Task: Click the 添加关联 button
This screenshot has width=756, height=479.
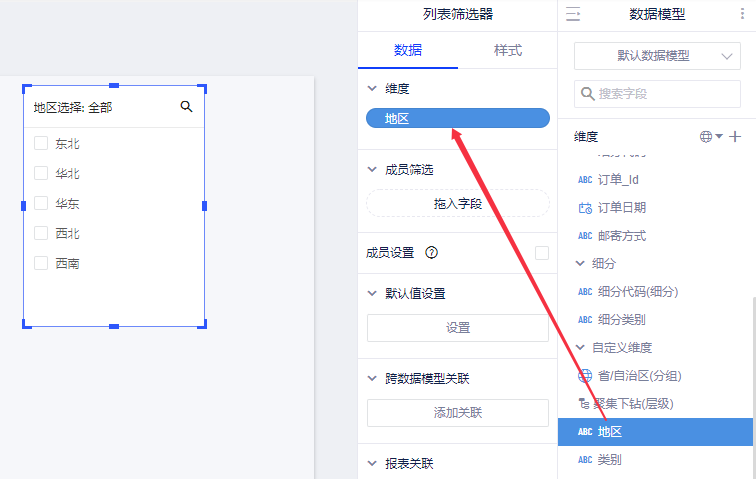Action: point(458,412)
